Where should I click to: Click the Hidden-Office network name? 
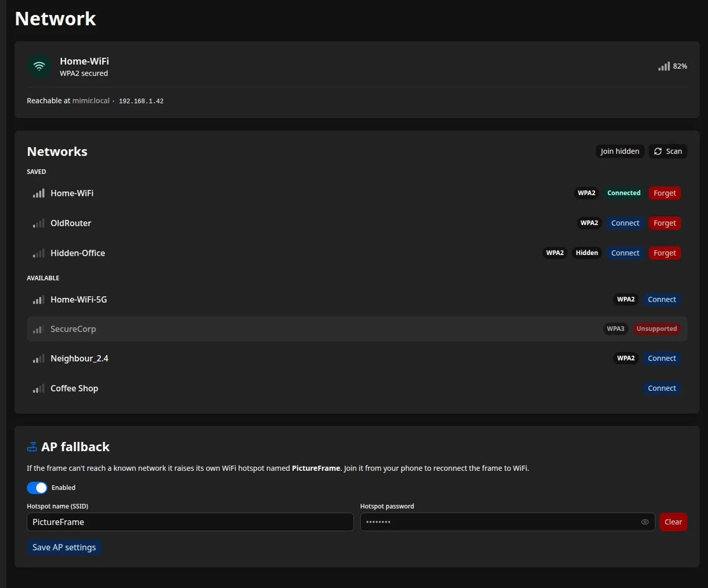78,253
